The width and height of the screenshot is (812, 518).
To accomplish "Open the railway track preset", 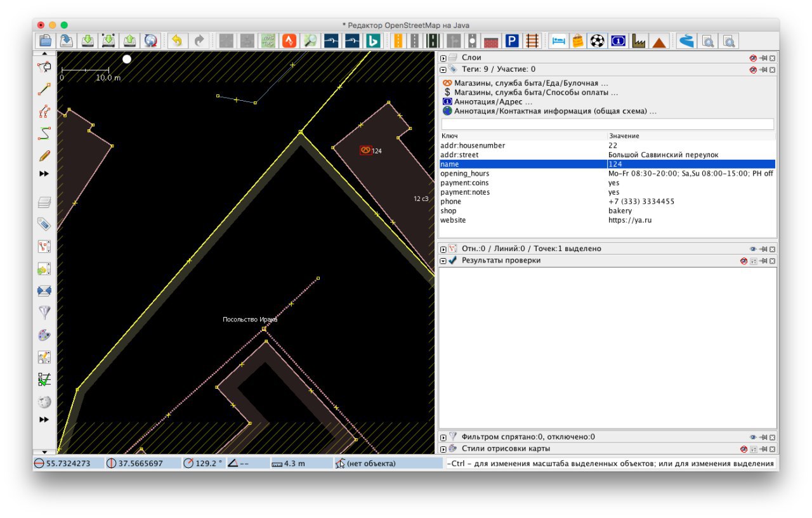I will [x=532, y=41].
